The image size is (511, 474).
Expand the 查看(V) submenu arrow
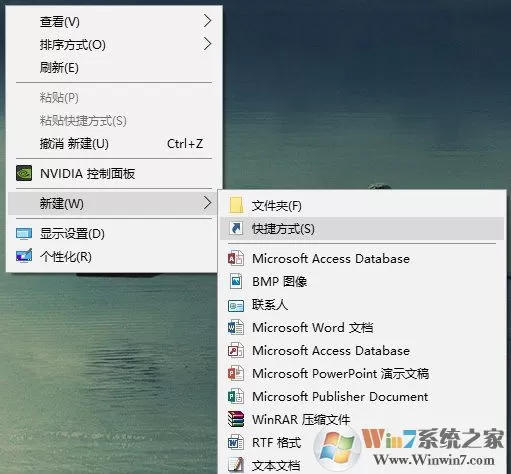(x=208, y=21)
